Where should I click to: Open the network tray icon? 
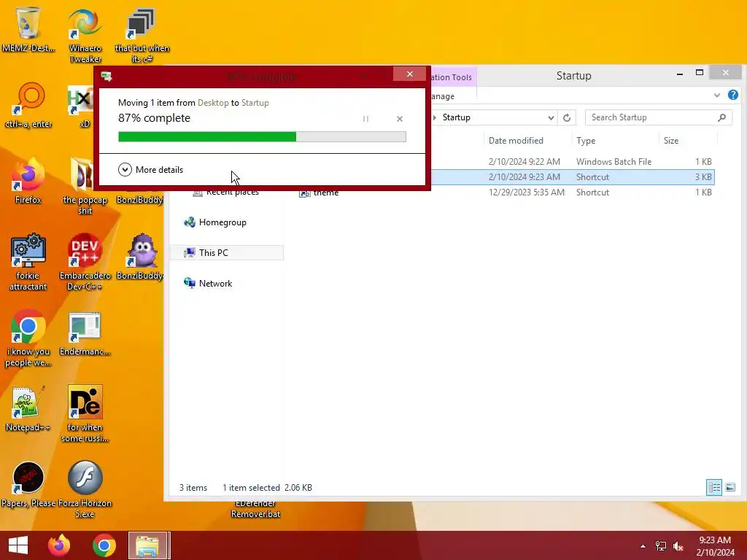pyautogui.click(x=661, y=546)
